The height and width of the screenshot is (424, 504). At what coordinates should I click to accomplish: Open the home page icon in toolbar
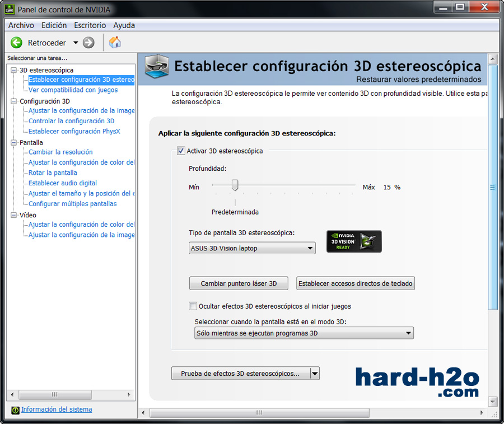[115, 43]
